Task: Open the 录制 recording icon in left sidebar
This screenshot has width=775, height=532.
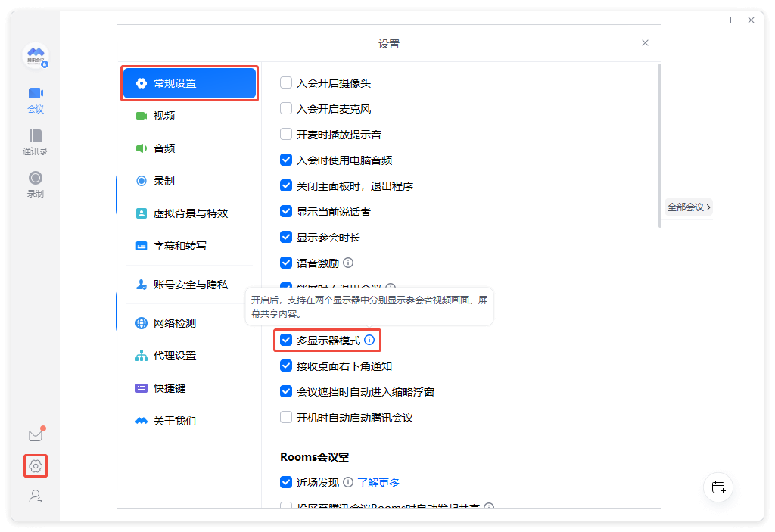Action: 36,178
